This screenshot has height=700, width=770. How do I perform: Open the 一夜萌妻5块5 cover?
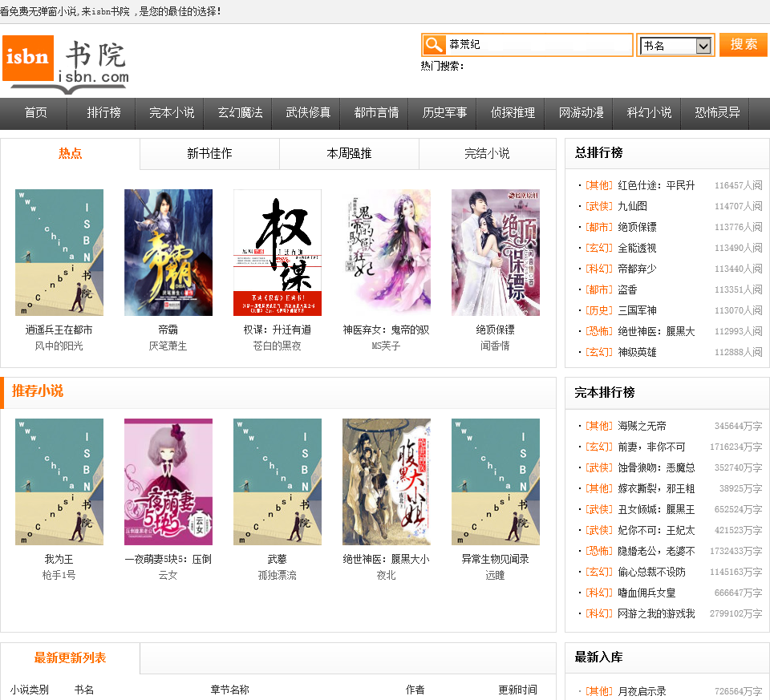click(x=168, y=482)
